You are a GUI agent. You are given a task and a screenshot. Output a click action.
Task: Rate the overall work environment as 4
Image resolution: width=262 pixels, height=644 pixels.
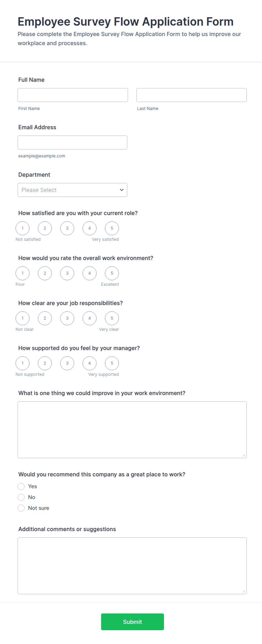click(x=90, y=273)
